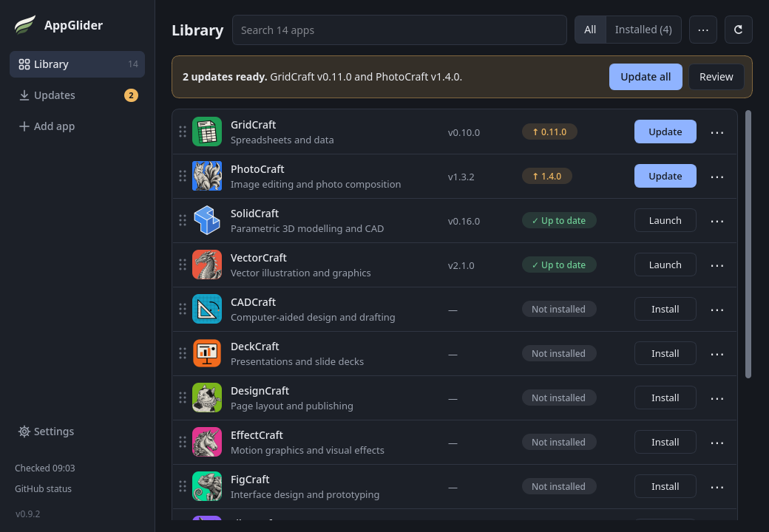Launch VectorCraft

[x=665, y=265]
